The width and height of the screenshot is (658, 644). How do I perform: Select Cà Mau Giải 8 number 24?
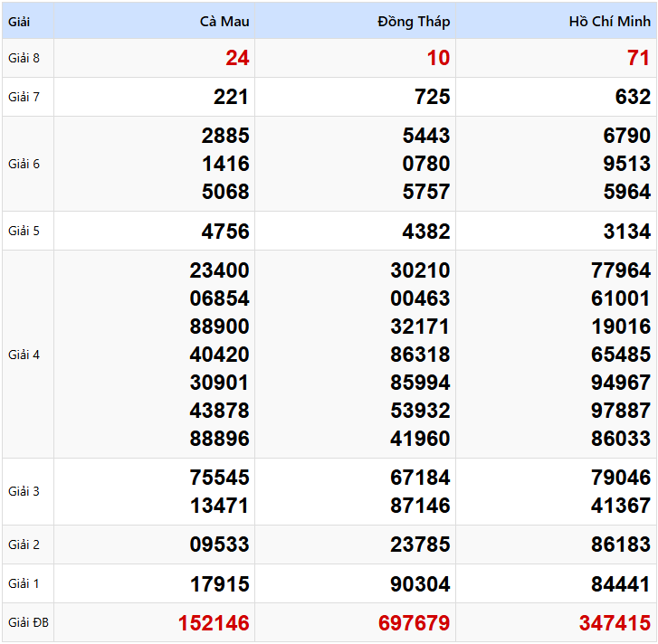coord(237,58)
